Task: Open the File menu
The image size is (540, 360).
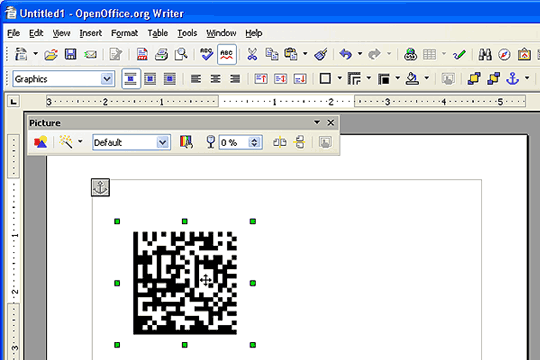Action: click(13, 33)
